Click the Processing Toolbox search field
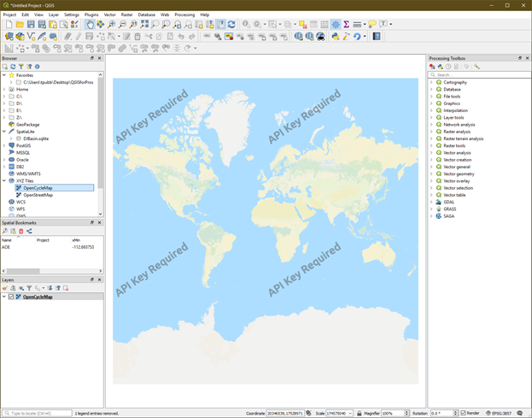The height and width of the screenshot is (418, 532). 479,74
